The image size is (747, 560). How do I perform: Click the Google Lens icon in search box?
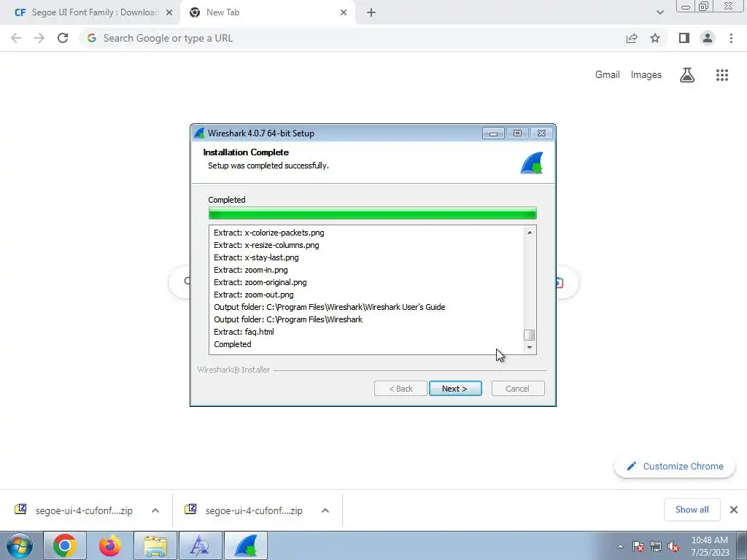[559, 282]
